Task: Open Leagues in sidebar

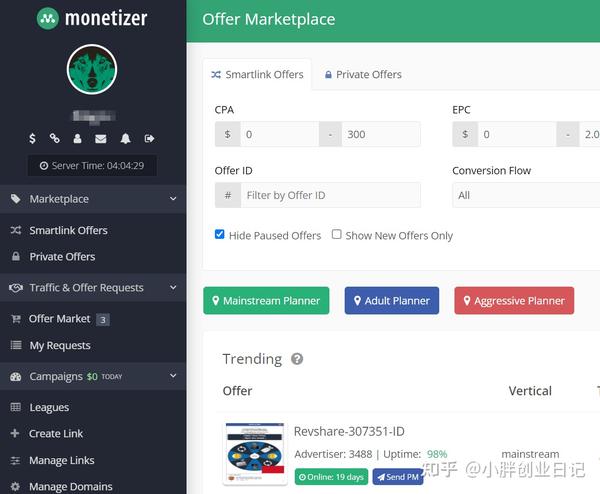Action: point(49,408)
